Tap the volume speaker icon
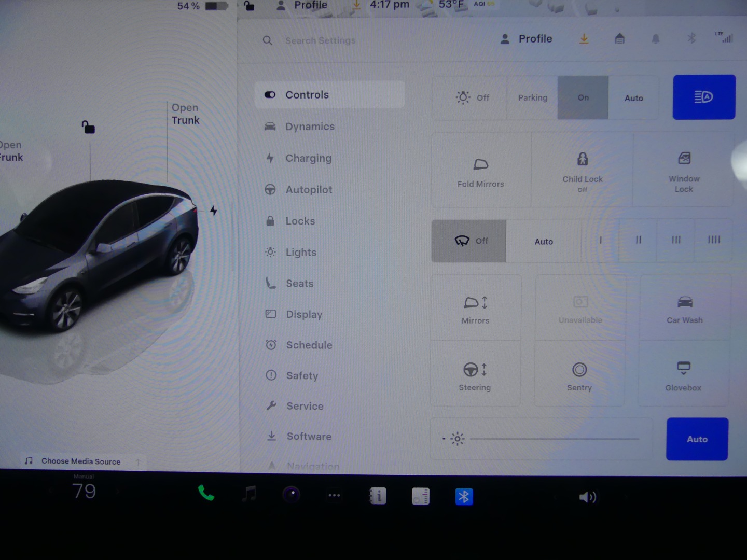The image size is (747, 560). click(587, 497)
